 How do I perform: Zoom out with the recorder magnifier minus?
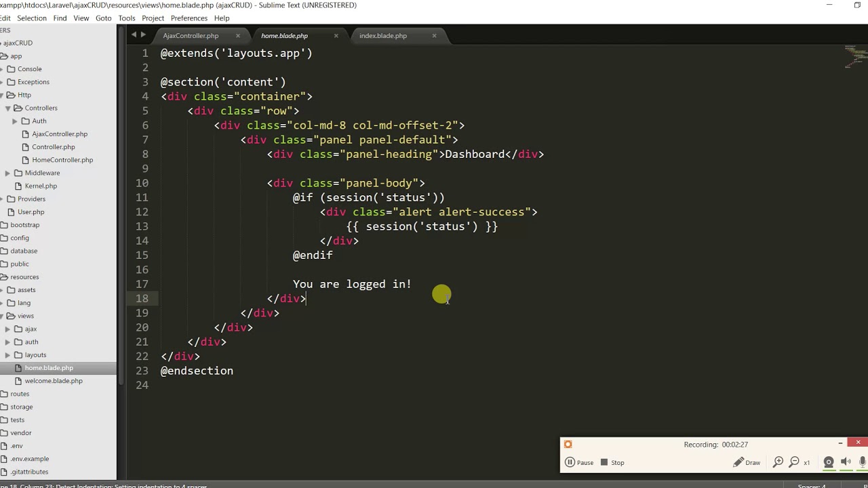click(795, 462)
